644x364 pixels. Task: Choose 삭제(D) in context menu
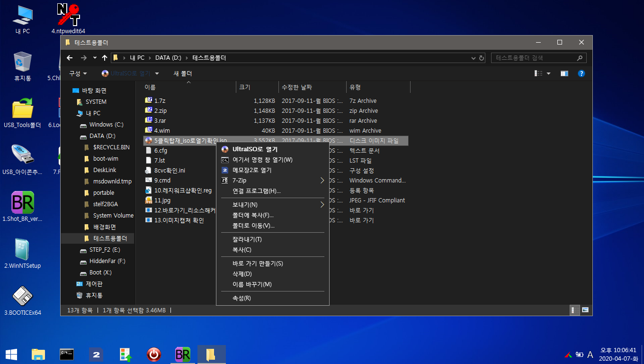(272, 274)
